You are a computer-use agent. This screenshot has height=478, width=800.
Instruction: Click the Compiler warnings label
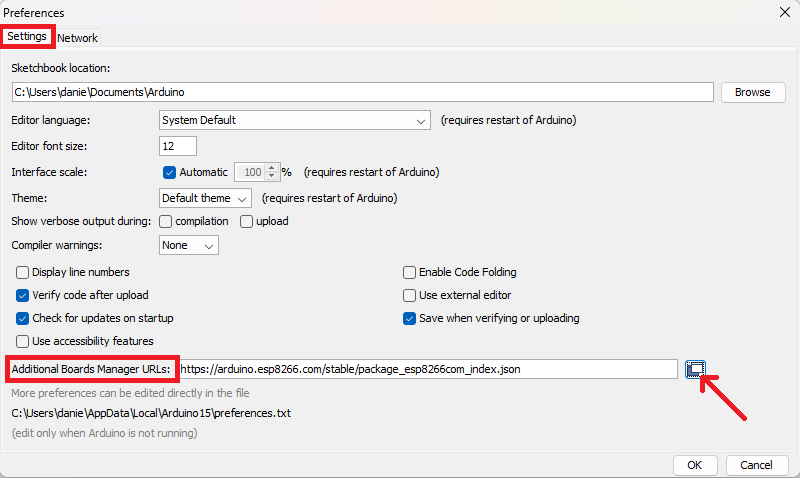point(57,245)
